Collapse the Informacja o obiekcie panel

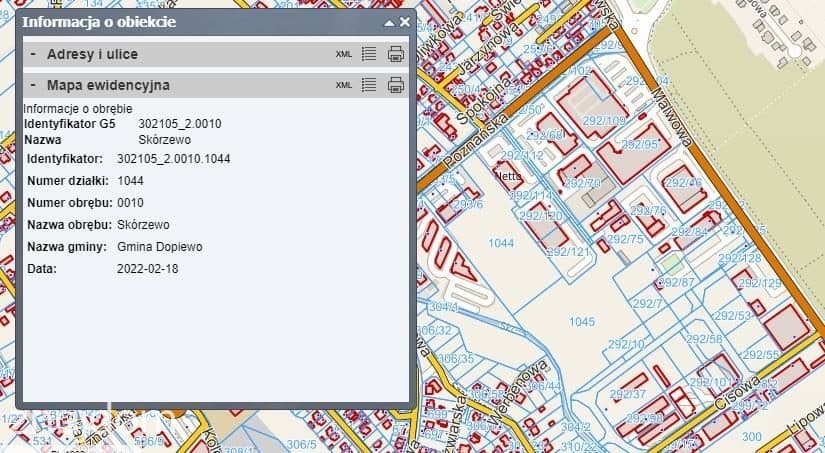(x=389, y=23)
